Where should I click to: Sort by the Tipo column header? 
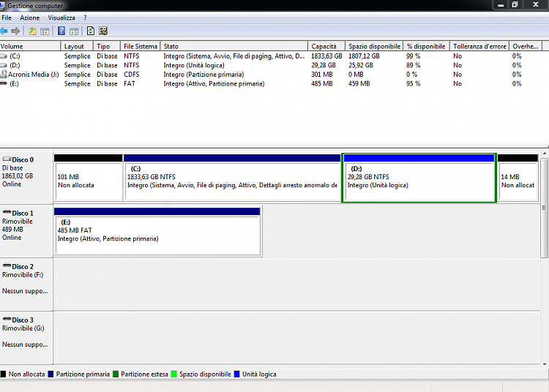[x=107, y=46]
